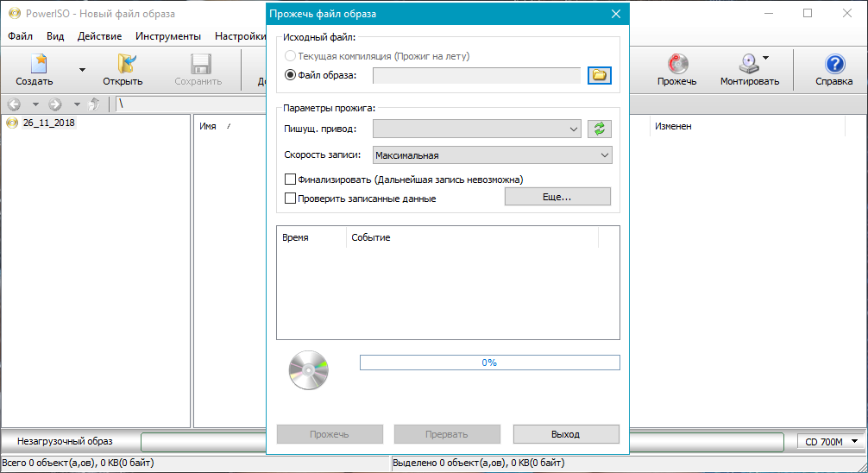
Task: Open the CD 700M media size dropdown
Action: tap(829, 442)
